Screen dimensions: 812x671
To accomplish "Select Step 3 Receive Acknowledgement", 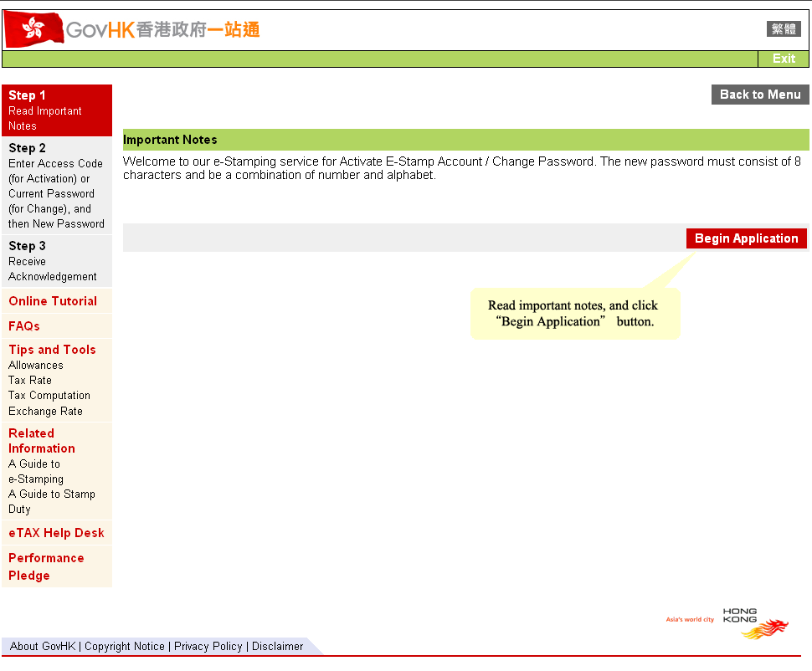I will tap(50, 261).
